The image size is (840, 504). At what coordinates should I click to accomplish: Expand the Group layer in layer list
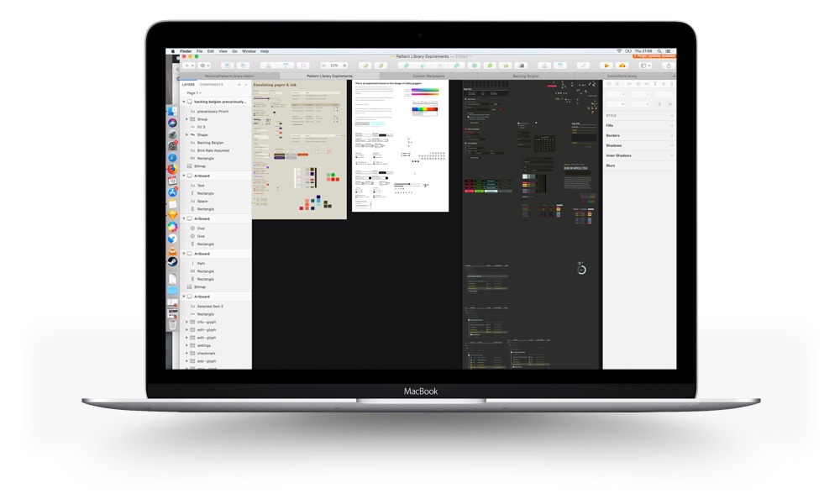[x=186, y=119]
